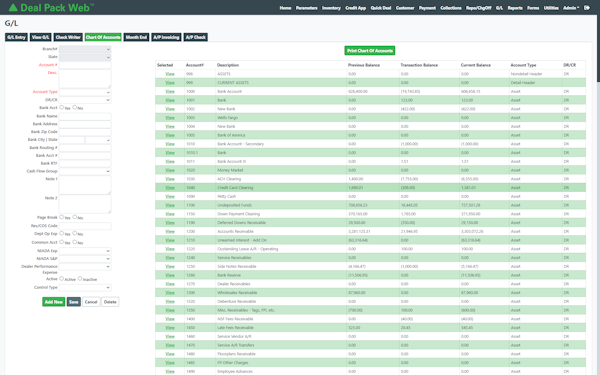Select Yes for Dept Op Exp

point(62,233)
